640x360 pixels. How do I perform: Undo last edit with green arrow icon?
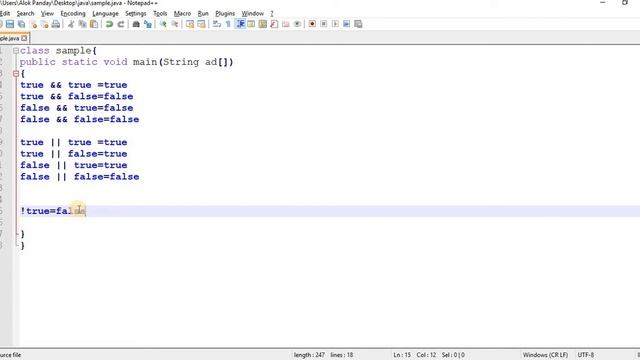click(x=109, y=24)
